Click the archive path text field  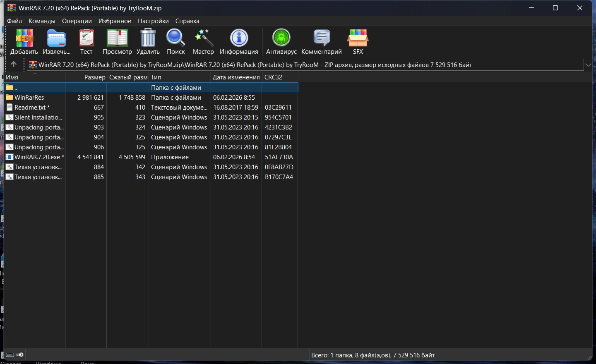pos(305,65)
